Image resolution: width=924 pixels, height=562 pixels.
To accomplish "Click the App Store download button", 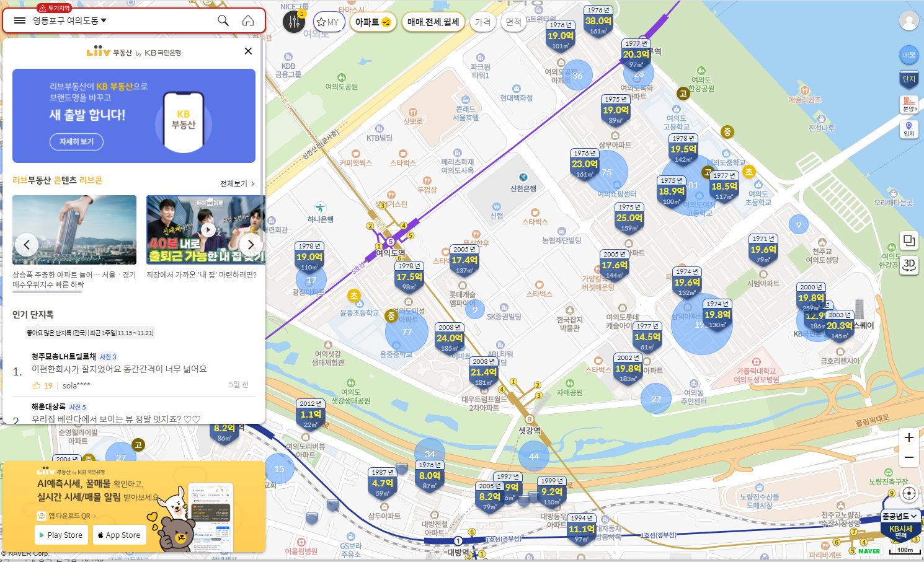I will point(120,535).
